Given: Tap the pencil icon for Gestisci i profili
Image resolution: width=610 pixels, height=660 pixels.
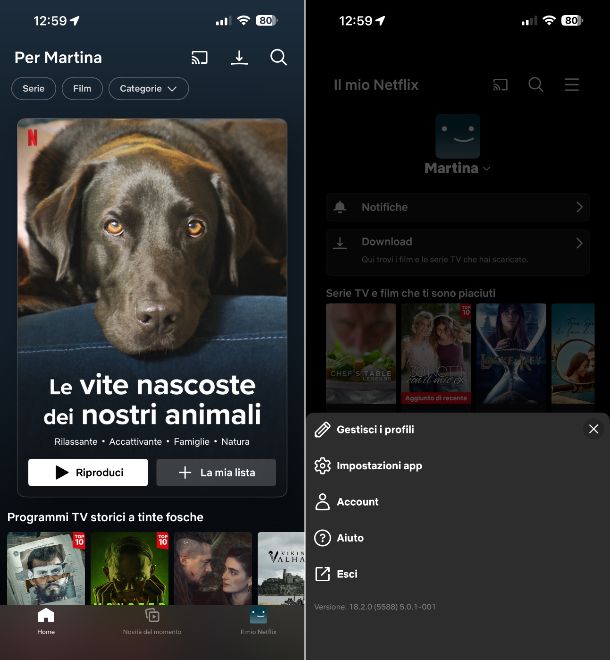Looking at the screenshot, I should click(x=322, y=430).
